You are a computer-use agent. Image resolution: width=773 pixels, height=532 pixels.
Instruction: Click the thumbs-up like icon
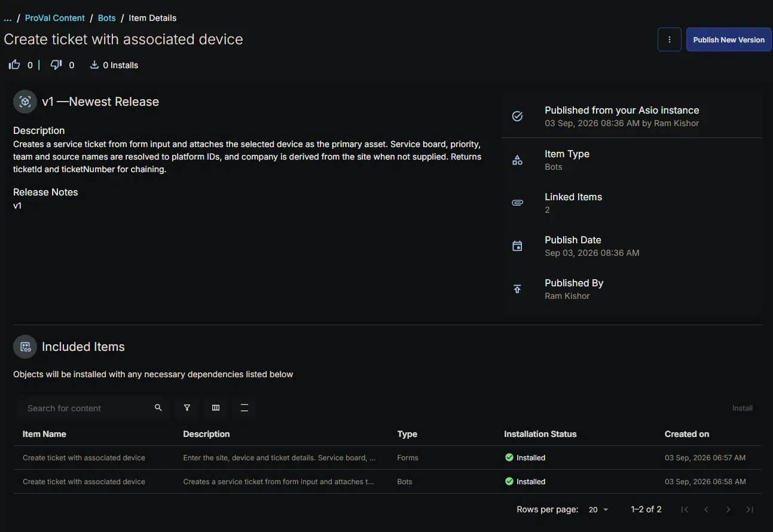click(14, 65)
